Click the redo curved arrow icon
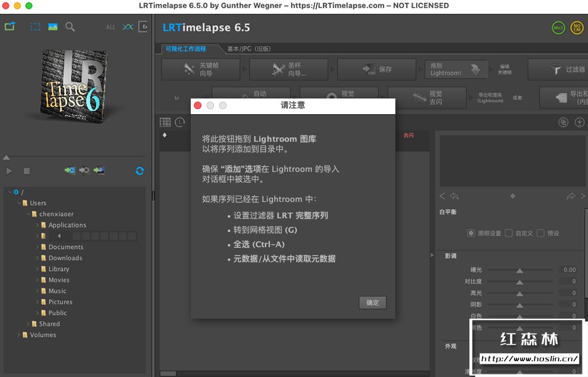588x377 pixels. click(x=571, y=196)
